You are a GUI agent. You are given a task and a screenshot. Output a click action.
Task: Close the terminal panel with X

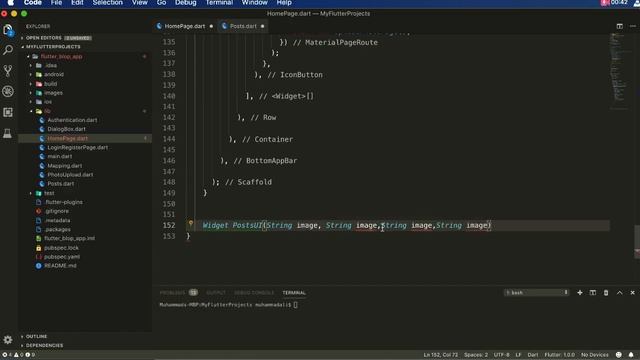tap(633, 293)
